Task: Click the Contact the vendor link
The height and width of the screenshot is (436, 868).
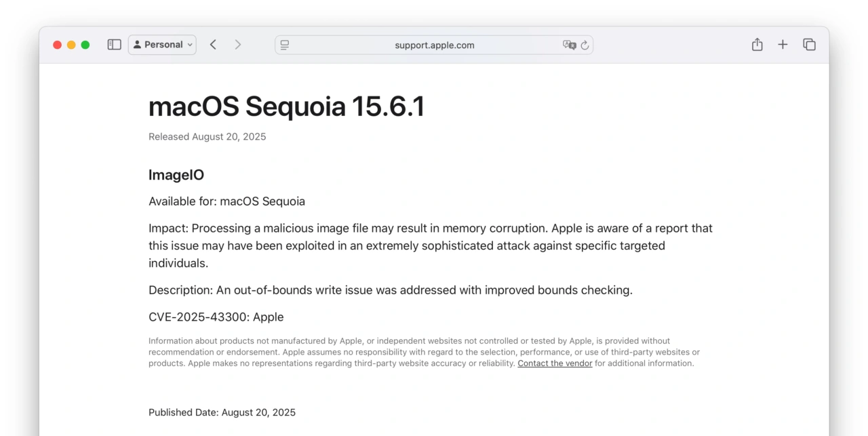Action: [555, 363]
